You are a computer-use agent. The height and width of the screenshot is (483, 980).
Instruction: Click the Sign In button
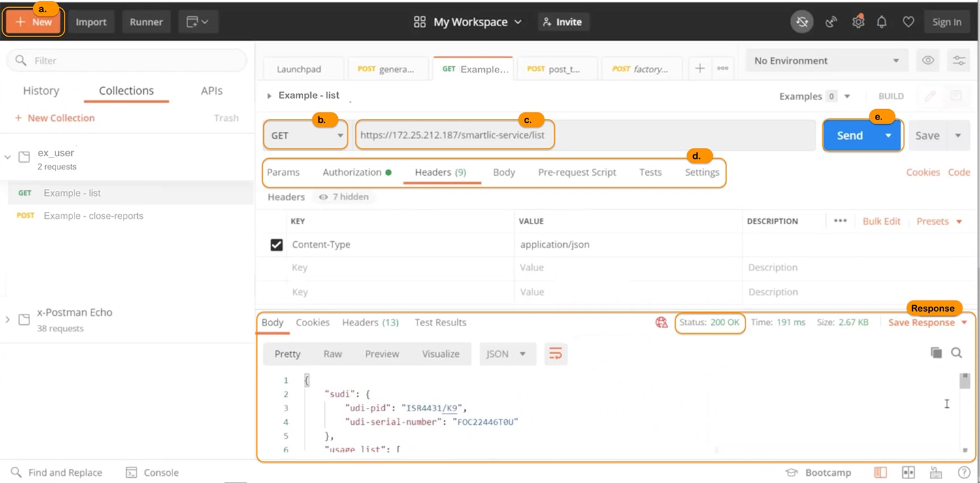click(x=947, y=22)
